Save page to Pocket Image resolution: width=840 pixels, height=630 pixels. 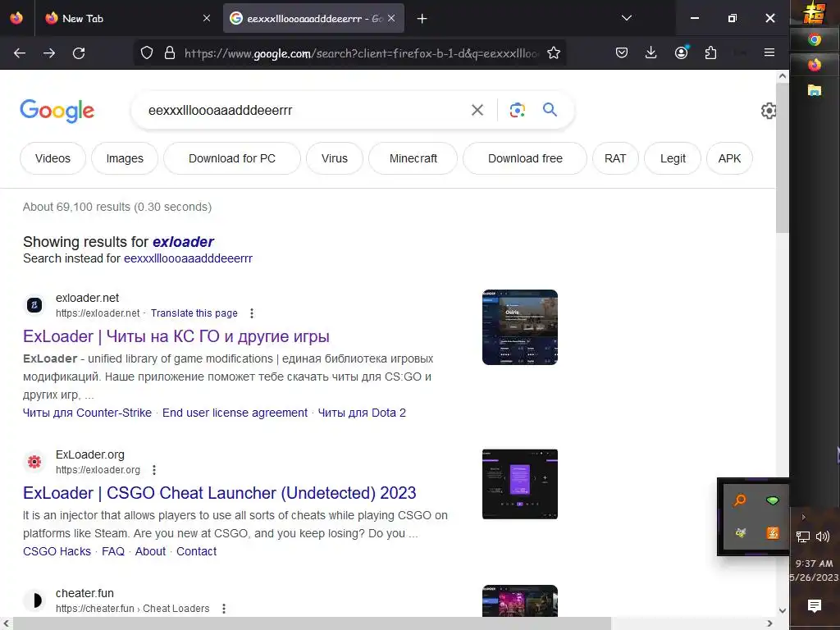point(622,52)
